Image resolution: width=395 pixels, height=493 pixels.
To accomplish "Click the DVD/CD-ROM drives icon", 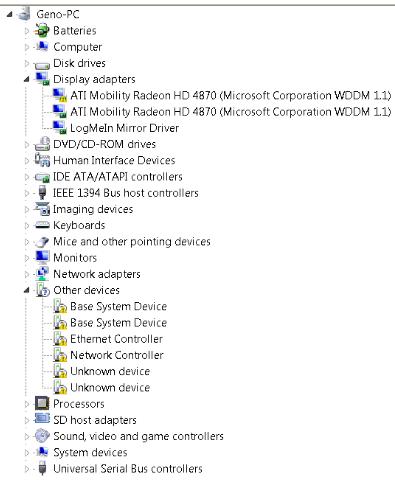I will click(42, 144).
